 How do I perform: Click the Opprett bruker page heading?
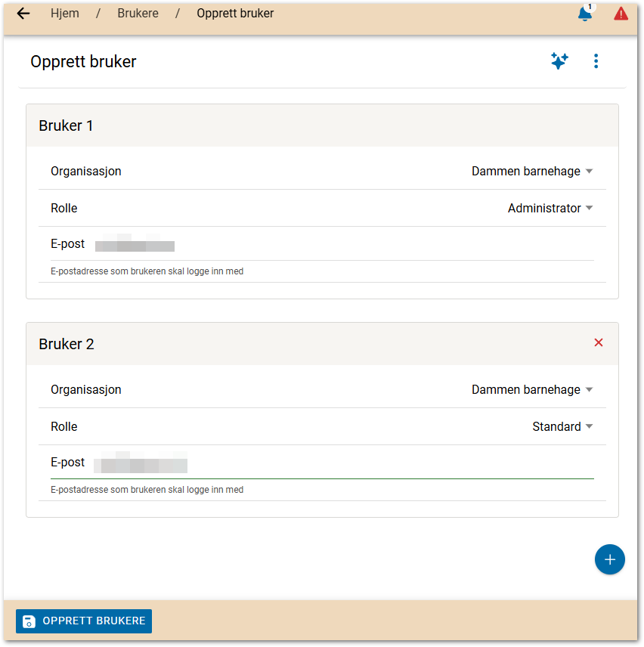click(83, 62)
